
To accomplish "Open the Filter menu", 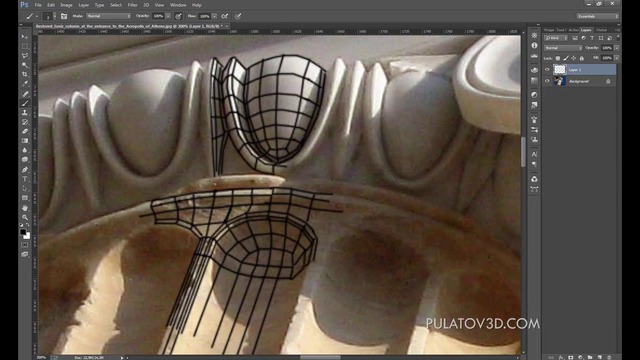I will [133, 5].
